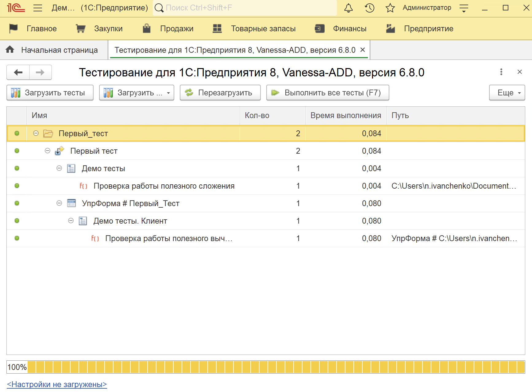
Task: Click function icon of Проверка полезного выч…
Action: [95, 238]
